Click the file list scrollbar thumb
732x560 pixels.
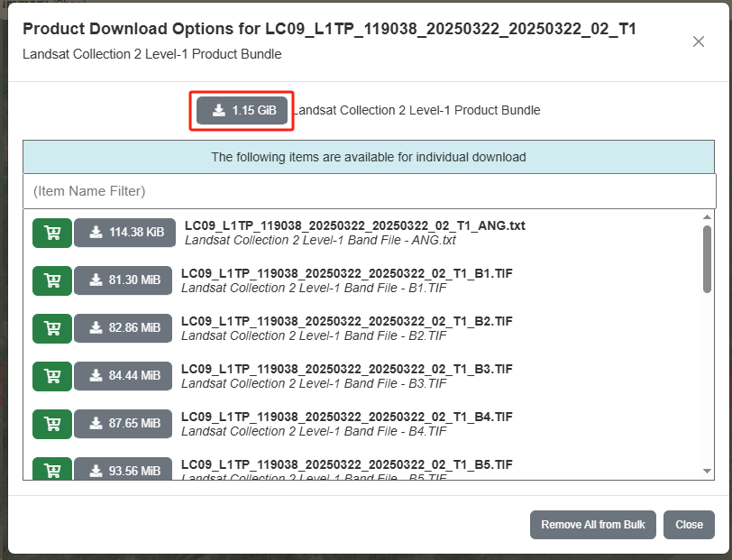tap(708, 259)
